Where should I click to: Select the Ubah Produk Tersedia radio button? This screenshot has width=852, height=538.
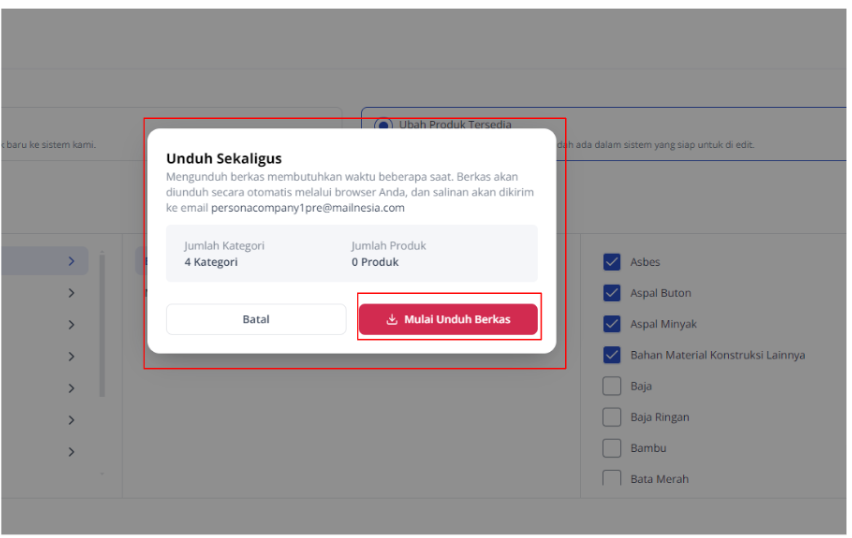pyautogui.click(x=384, y=124)
